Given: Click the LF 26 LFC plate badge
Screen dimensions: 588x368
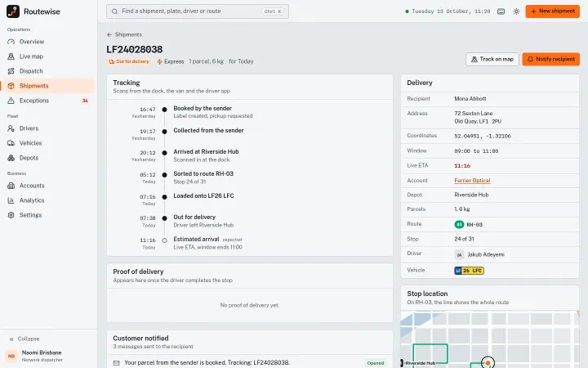Looking at the screenshot, I should (469, 271).
